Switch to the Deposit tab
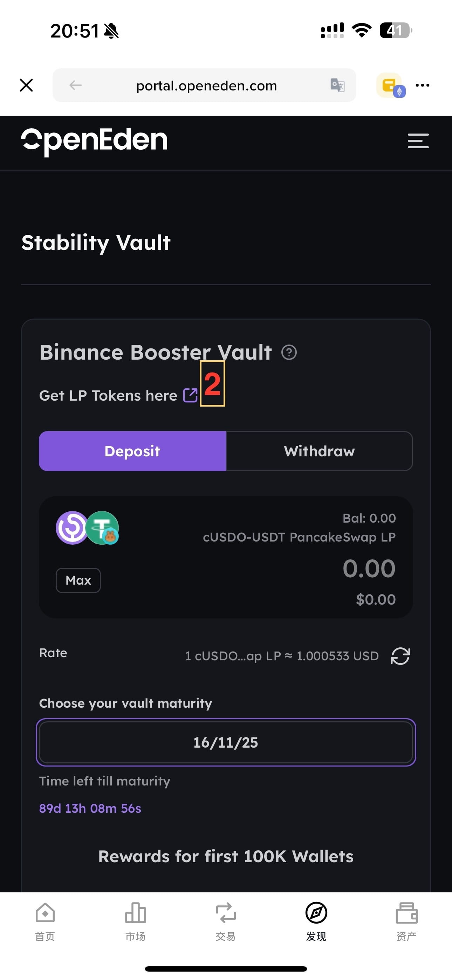452x980 pixels. [132, 451]
